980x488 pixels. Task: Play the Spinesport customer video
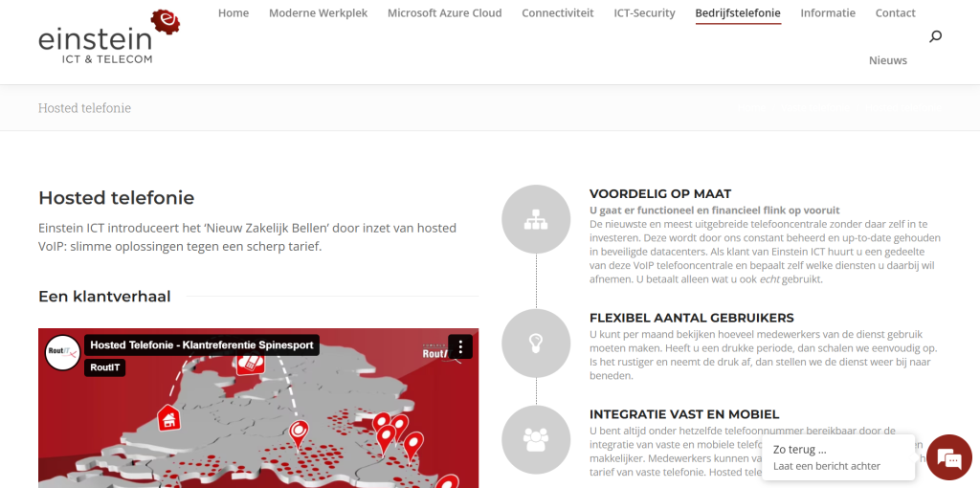point(258,408)
